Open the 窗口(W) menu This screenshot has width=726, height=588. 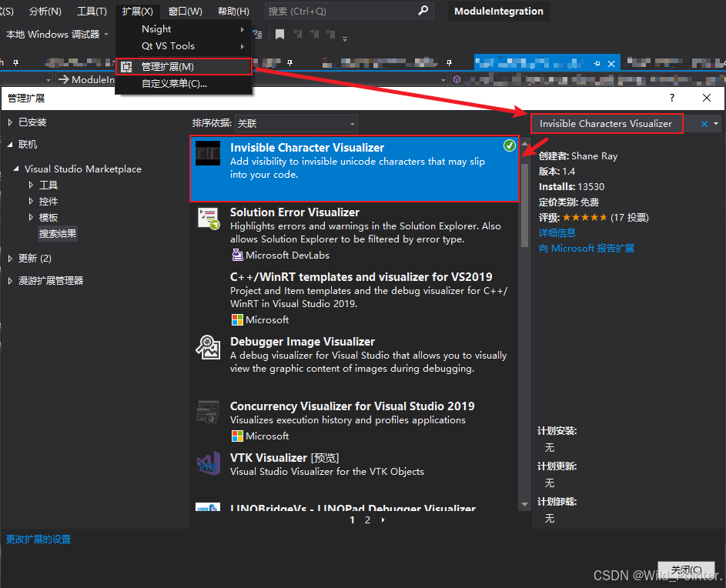[186, 11]
